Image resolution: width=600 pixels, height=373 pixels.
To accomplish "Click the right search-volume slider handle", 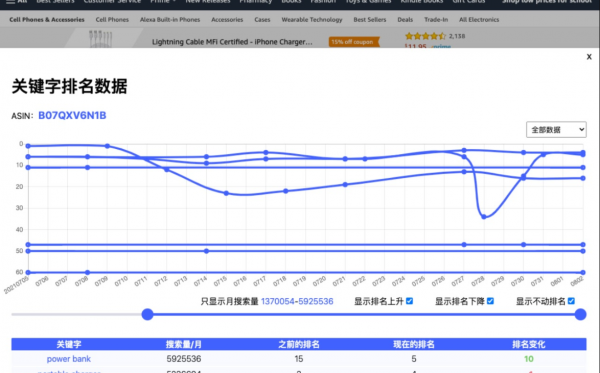I will pos(580,314).
